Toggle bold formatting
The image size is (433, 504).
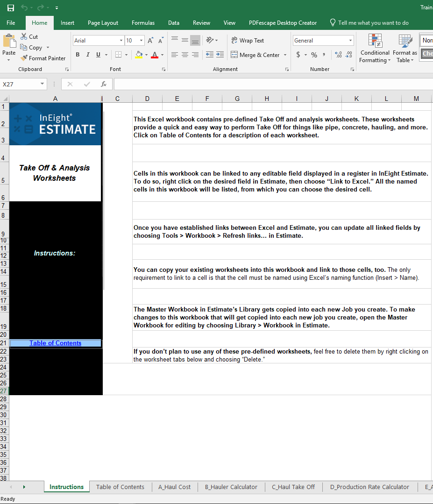[78, 55]
